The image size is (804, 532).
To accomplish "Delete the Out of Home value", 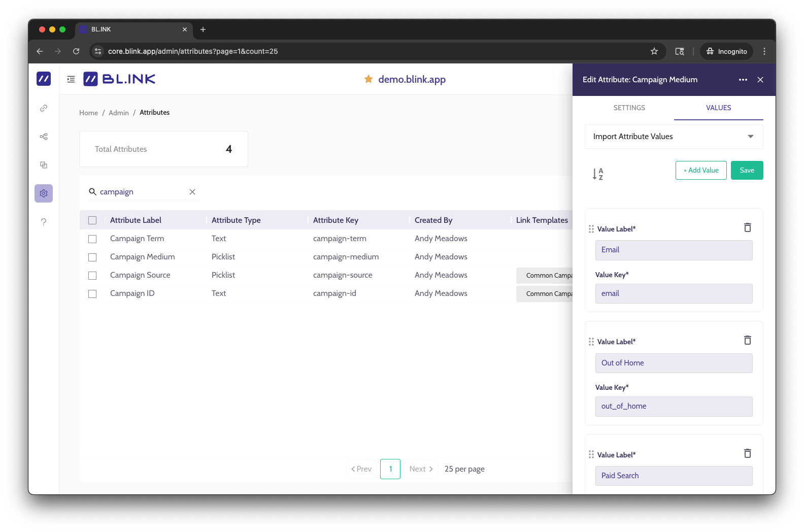I will click(747, 340).
